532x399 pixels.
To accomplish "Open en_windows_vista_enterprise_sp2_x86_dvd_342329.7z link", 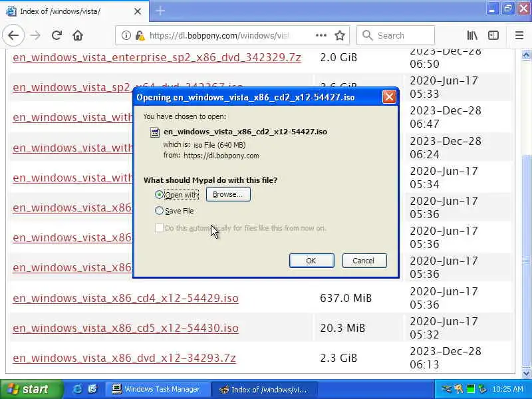I will pyautogui.click(x=157, y=57).
